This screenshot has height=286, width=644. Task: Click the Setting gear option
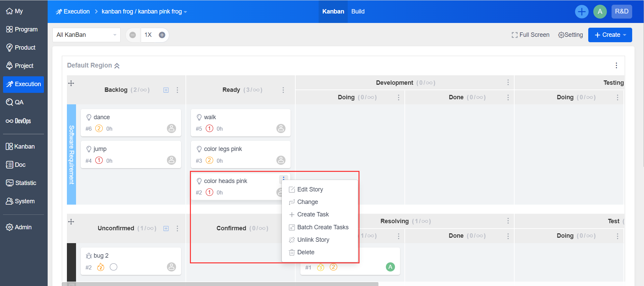point(570,35)
